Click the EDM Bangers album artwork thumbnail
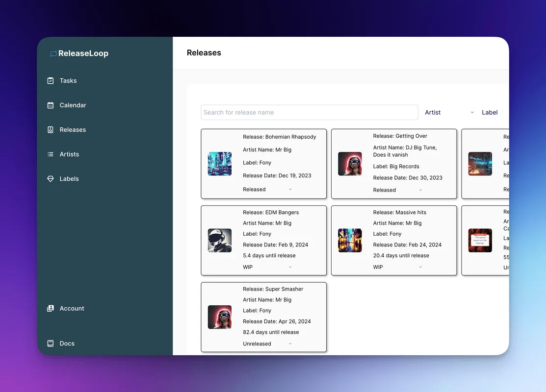This screenshot has width=546, height=392. point(219,241)
